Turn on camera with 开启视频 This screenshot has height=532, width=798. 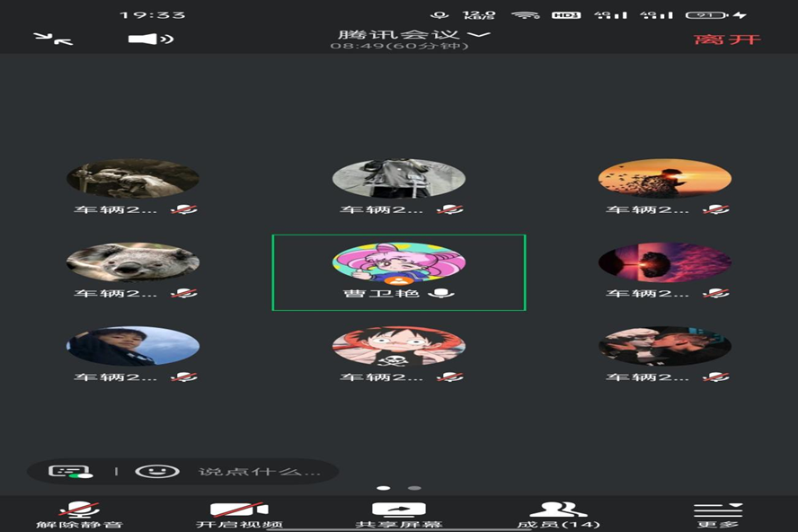tap(239, 514)
